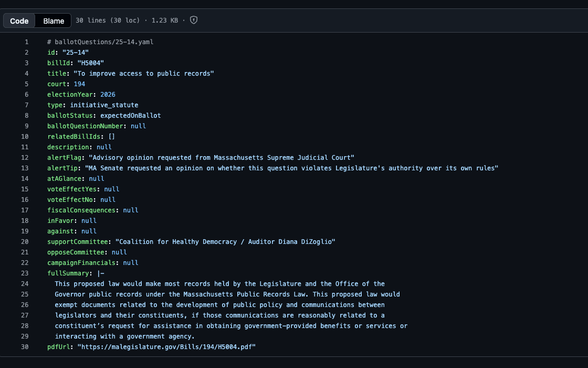Click the title 'To improve access to public records'
The image size is (588, 368).
click(144, 74)
